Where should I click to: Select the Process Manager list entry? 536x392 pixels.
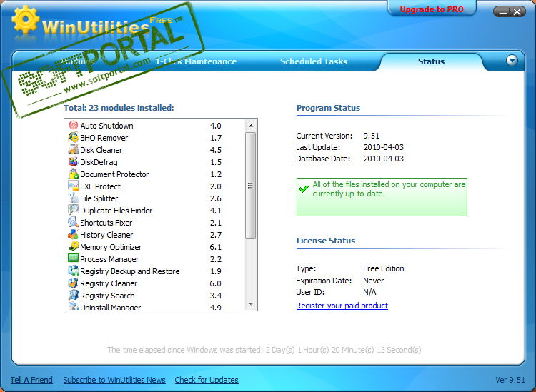[109, 259]
